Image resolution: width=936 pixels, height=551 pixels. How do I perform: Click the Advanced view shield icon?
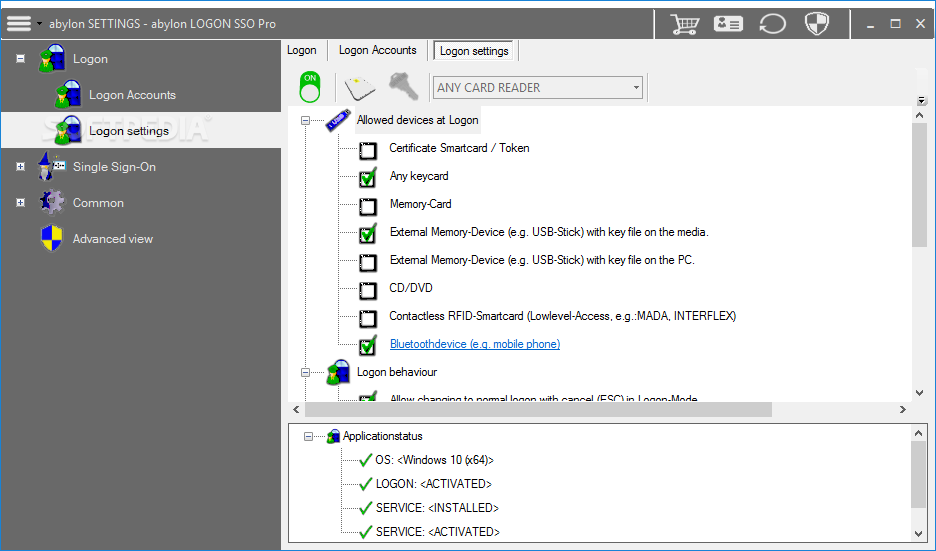pyautogui.click(x=52, y=238)
